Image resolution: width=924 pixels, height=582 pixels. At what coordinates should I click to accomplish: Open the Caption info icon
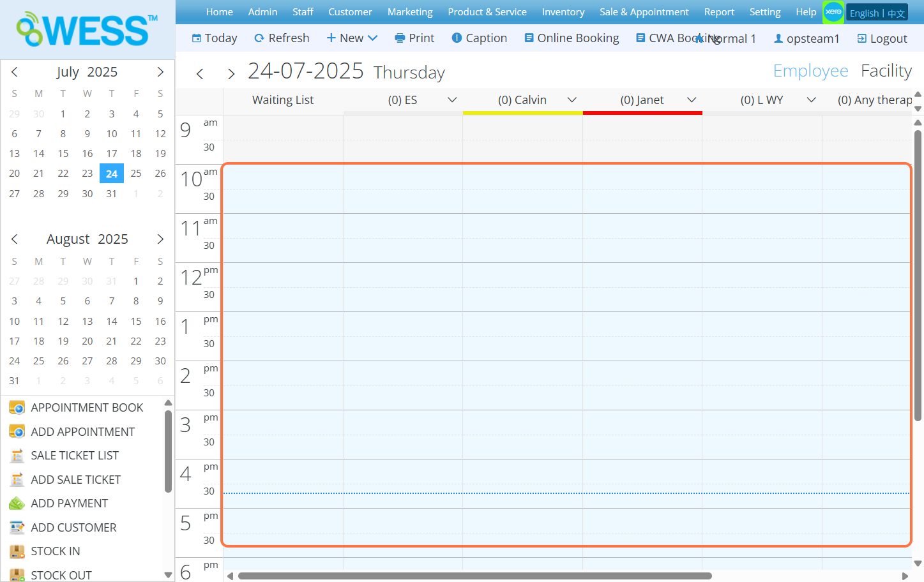tap(457, 38)
